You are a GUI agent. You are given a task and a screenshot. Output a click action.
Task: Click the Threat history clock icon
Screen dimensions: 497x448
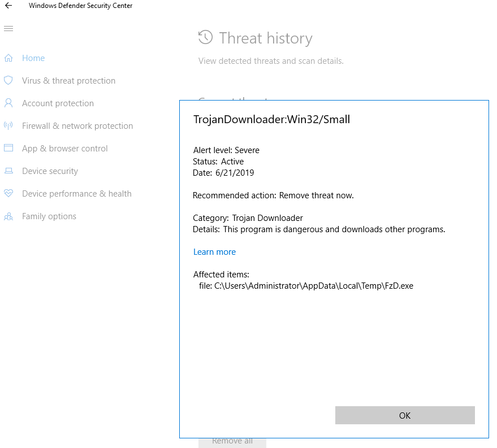pyautogui.click(x=205, y=37)
